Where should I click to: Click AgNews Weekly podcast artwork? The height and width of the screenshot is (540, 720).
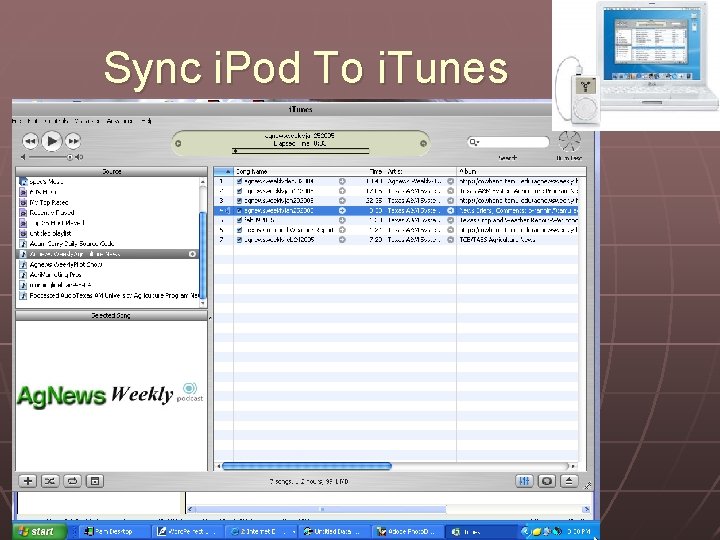pos(110,395)
